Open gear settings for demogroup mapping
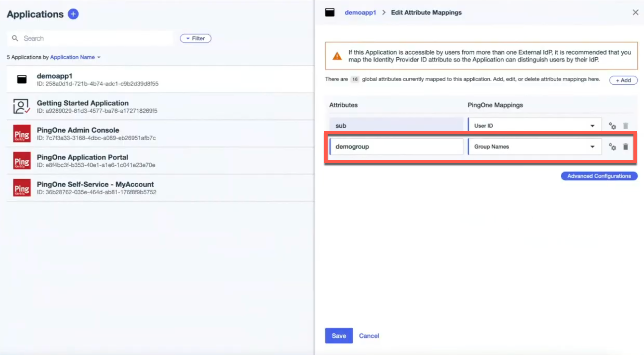644x355 pixels. (612, 147)
